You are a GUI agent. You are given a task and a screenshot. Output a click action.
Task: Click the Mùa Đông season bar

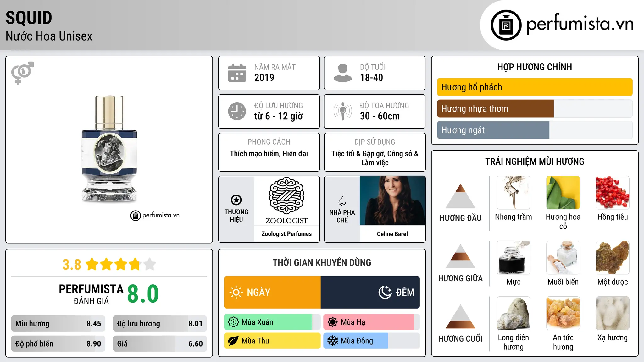[x=372, y=341]
